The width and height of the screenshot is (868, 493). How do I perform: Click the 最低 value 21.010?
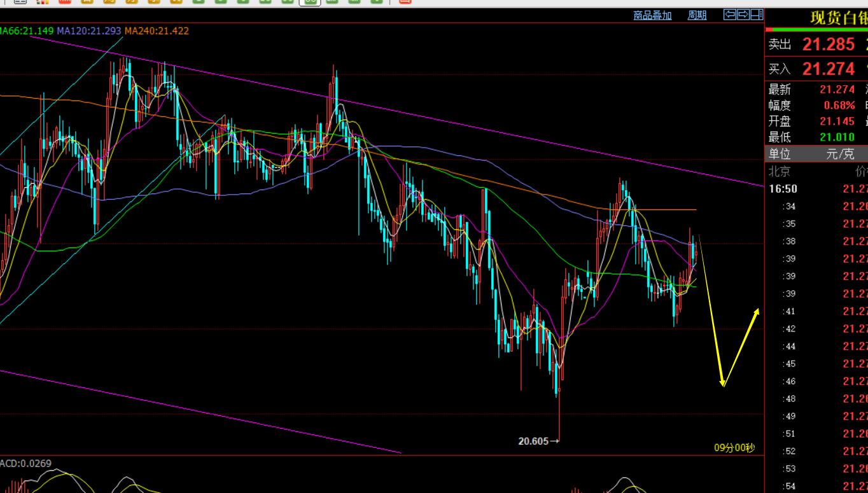point(837,137)
